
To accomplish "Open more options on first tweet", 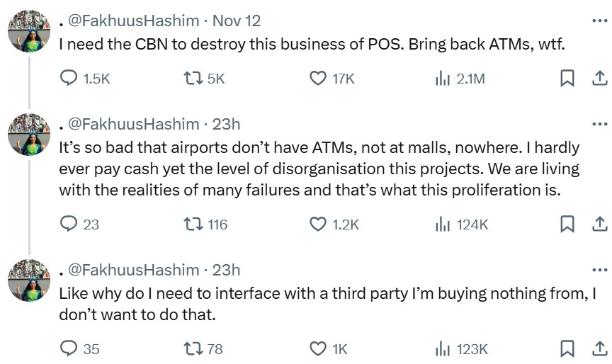I will point(599,21).
